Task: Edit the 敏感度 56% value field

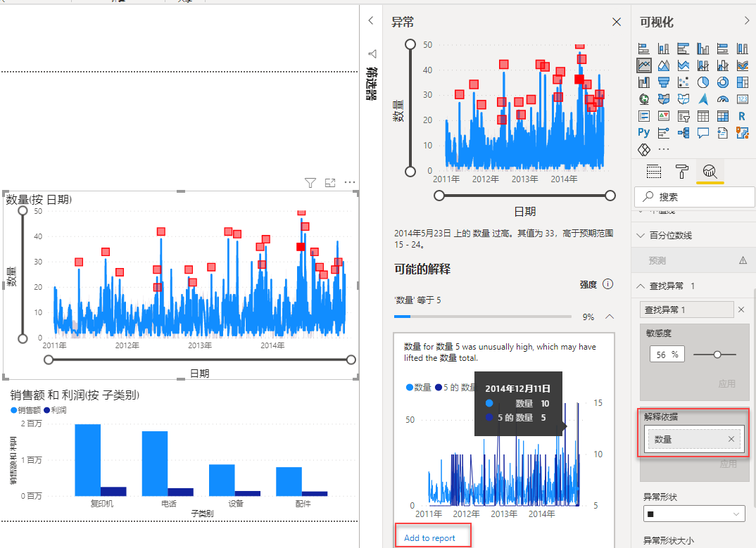Action: coord(667,355)
